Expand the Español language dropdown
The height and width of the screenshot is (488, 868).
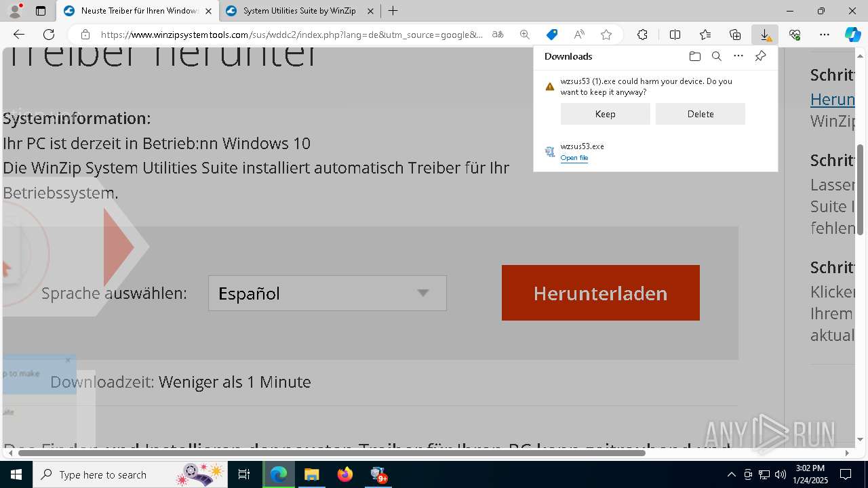pyautogui.click(x=327, y=293)
